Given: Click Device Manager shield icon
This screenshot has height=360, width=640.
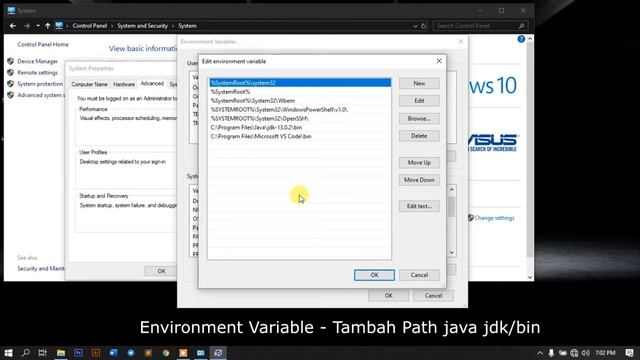Looking at the screenshot, I should click(11, 61).
